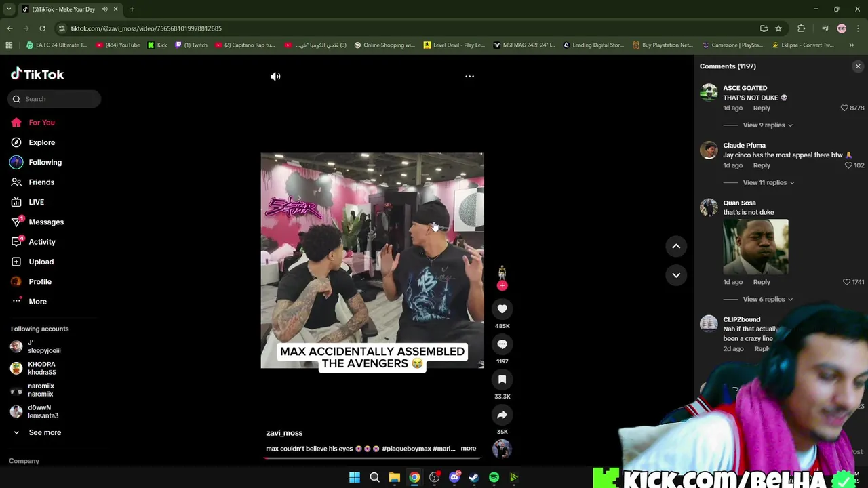The width and height of the screenshot is (868, 488).
Task: Click the Company footer link
Action: pos(24,461)
